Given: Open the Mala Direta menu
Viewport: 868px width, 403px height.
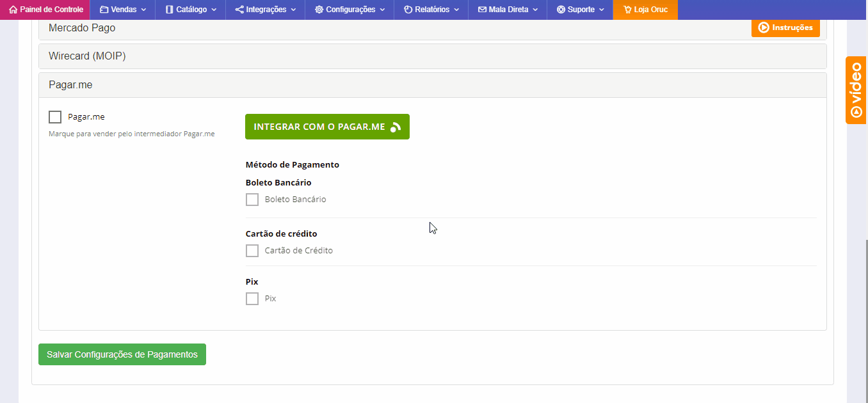Looking at the screenshot, I should click(x=508, y=10).
